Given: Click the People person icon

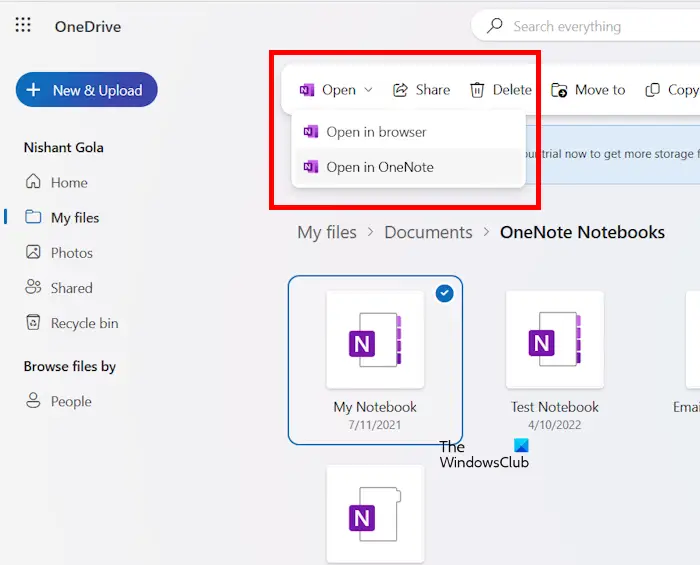Looking at the screenshot, I should [33, 400].
